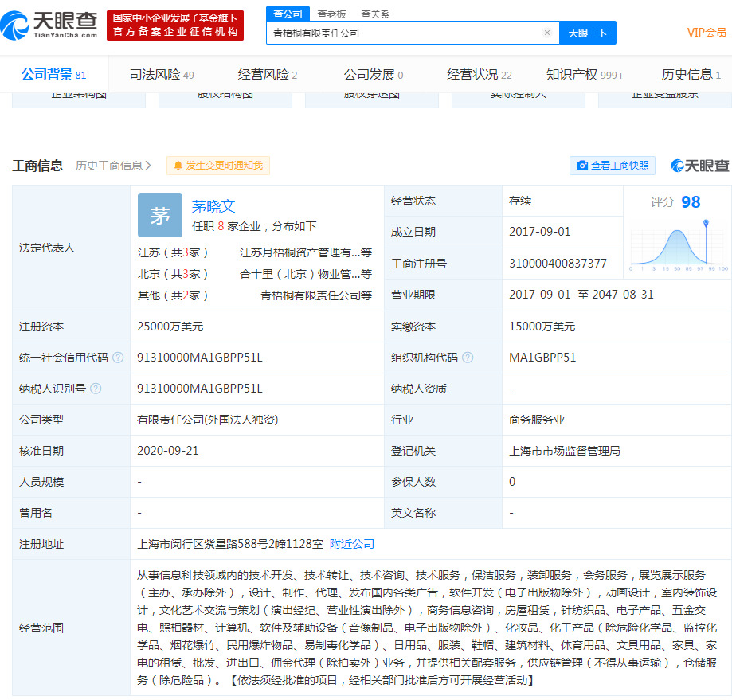Click the 北京（共3家）region entry

pyautogui.click(x=173, y=274)
